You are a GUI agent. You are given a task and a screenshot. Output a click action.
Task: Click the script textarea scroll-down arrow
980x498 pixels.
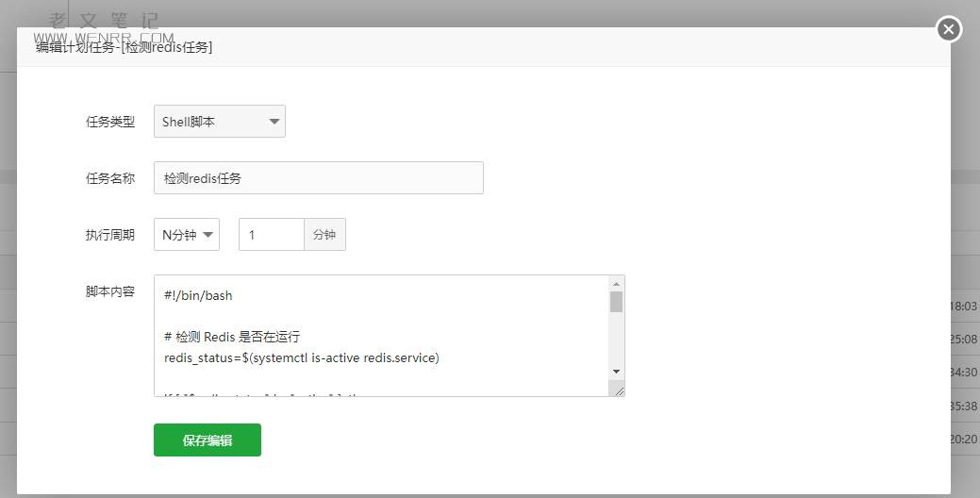[x=616, y=372]
